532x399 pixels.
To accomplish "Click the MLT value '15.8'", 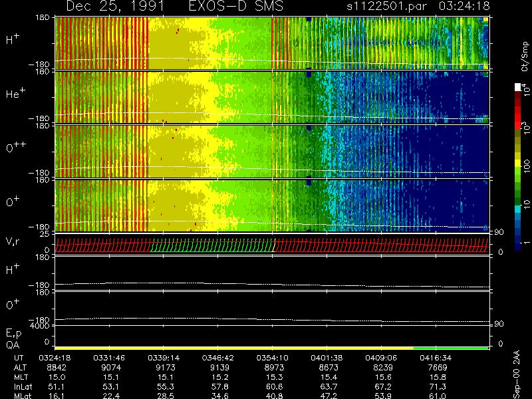I will click(438, 377).
